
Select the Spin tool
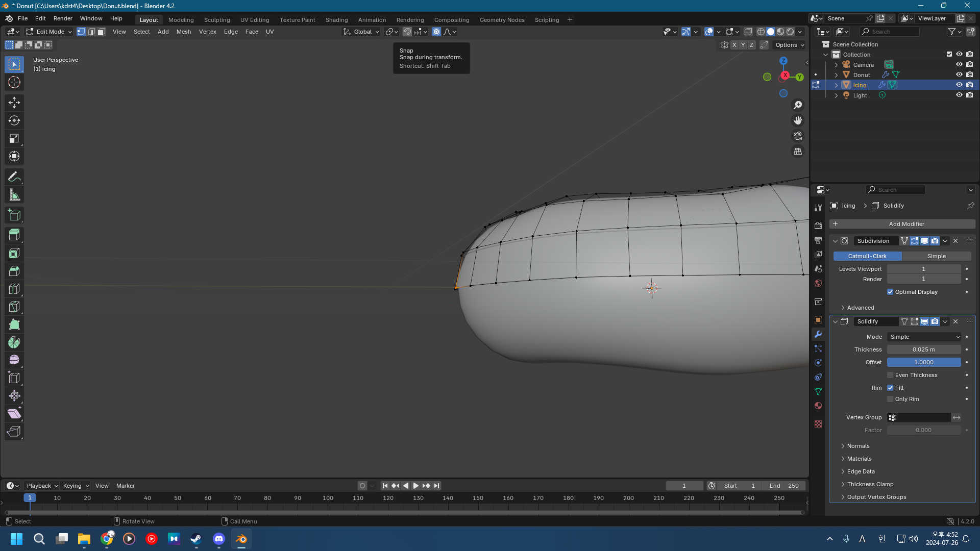click(14, 342)
